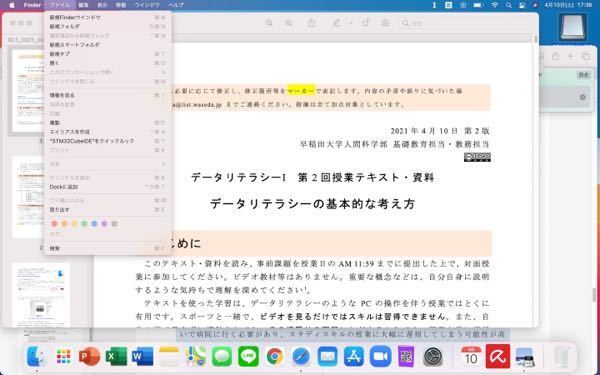Choose 検索 at bottom of File menu

(x=108, y=248)
